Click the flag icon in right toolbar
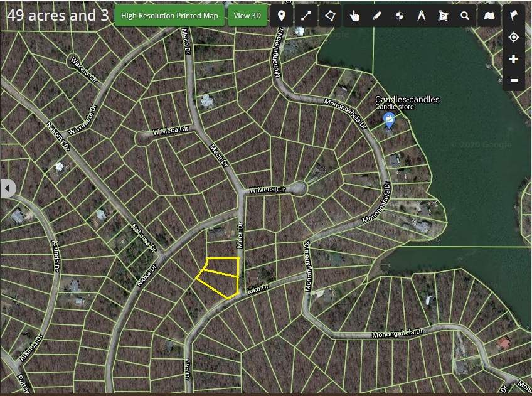 point(514,16)
